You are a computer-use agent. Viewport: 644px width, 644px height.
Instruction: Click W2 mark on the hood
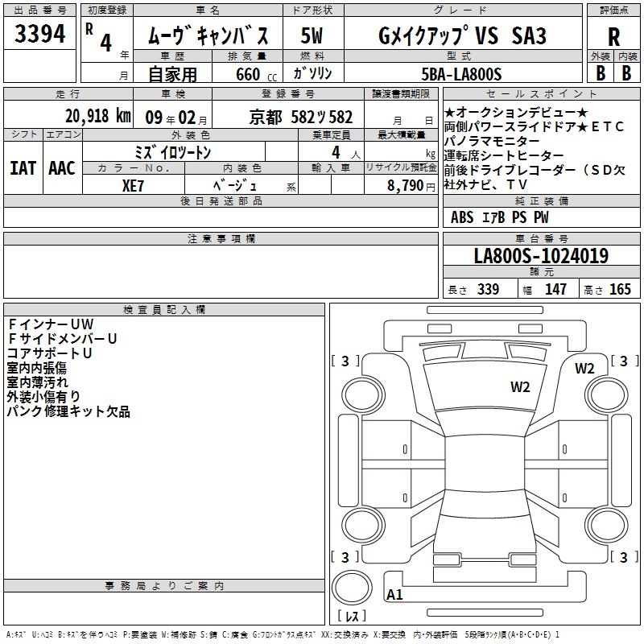click(x=520, y=387)
